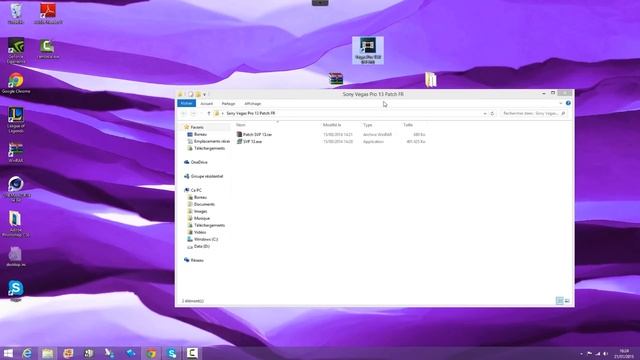This screenshot has height=360, width=640.
Task: Open Téléchargements under Favoris
Action: click(x=206, y=148)
